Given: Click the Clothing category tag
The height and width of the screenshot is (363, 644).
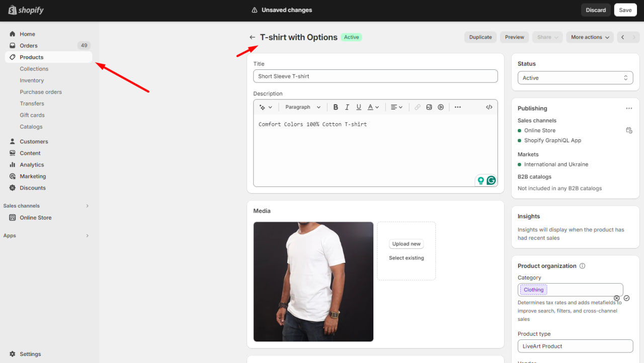Looking at the screenshot, I should click(533, 290).
